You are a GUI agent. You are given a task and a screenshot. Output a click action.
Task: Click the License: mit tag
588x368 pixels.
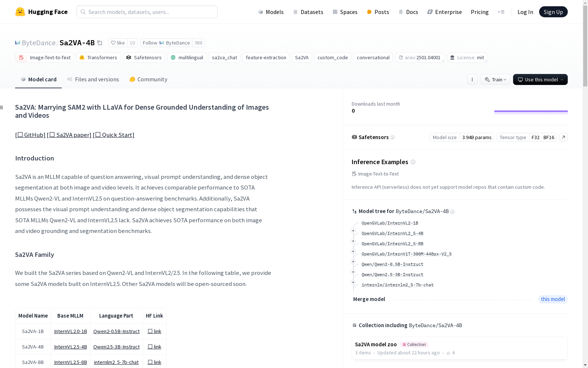[x=467, y=57]
